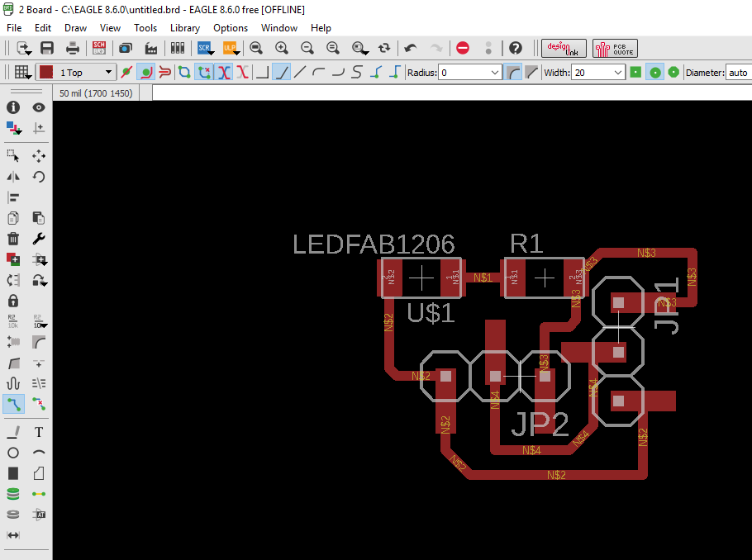Viewport: 752px width, 560px height.
Task: Select the Copy tool
Action: point(13,218)
